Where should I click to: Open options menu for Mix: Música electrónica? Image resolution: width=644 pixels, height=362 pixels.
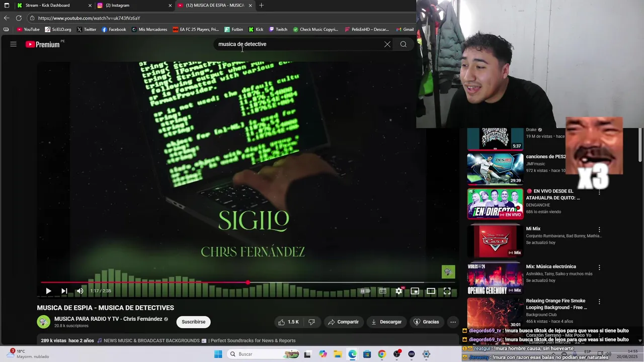(599, 267)
